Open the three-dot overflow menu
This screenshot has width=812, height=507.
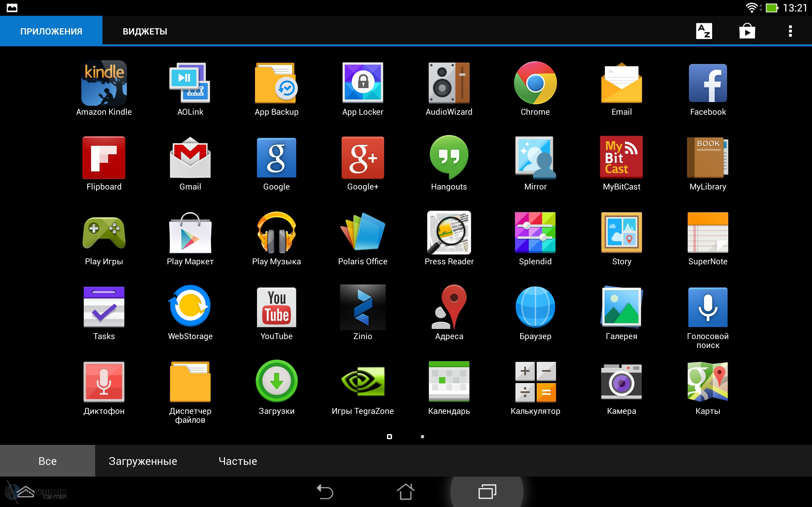790,31
